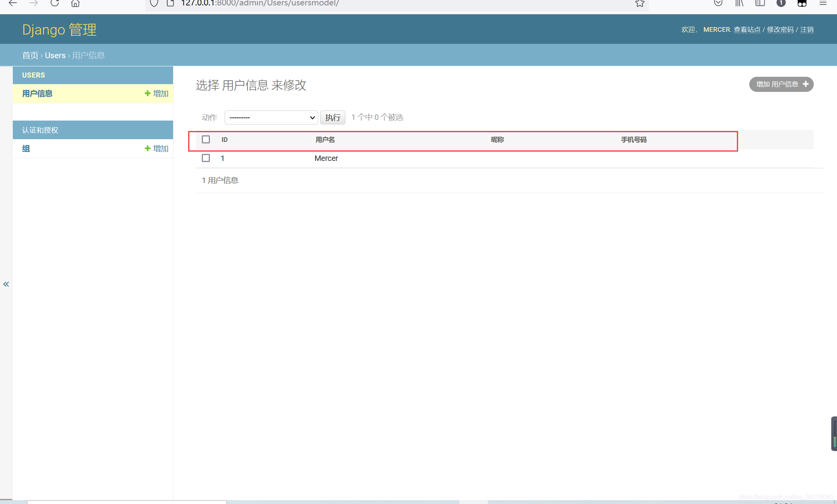
Task: Sort the table by 手机号码 column
Action: pyautogui.click(x=634, y=140)
